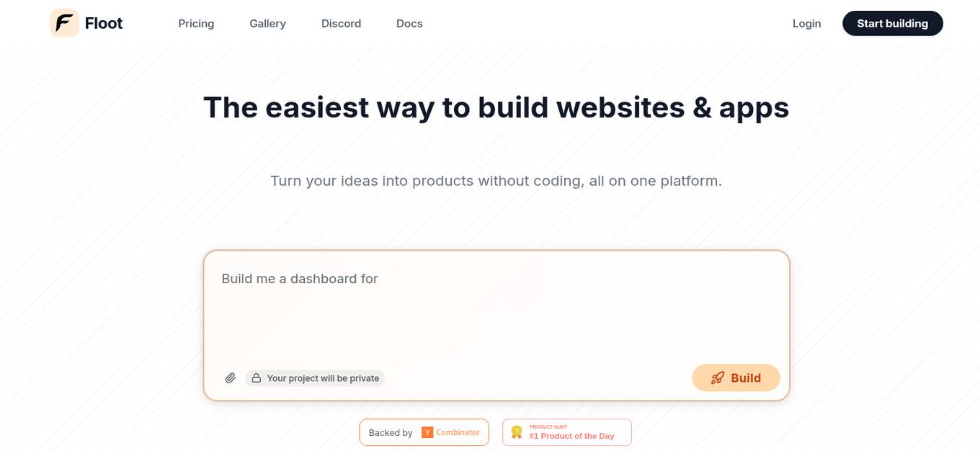This screenshot has height=451, width=980.
Task: Click the Floot wordmark text
Action: 104,24
